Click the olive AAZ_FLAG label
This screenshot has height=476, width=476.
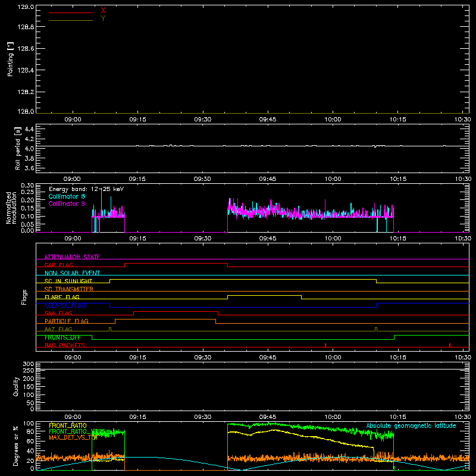[58, 329]
